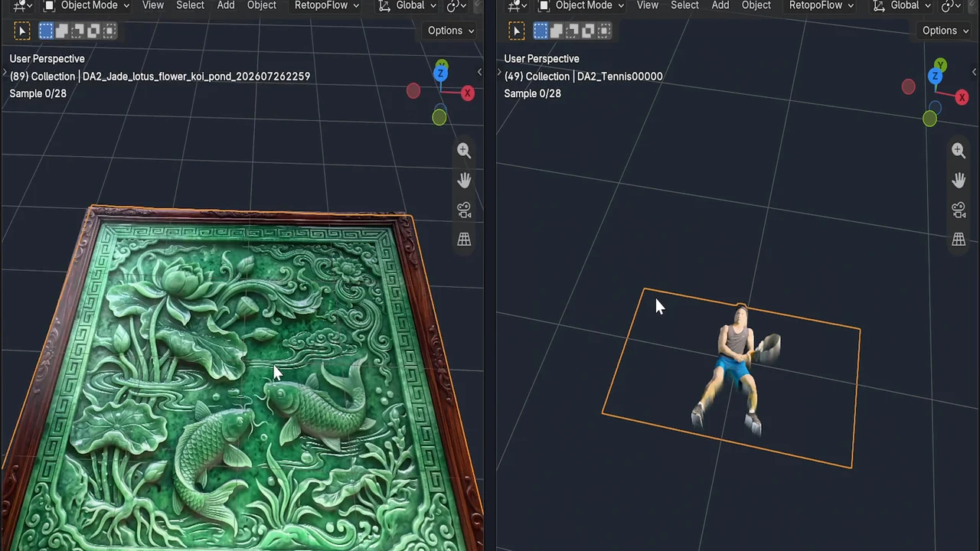Expand the Options dropdown in right viewport
This screenshot has height=551, width=980.
946,31
